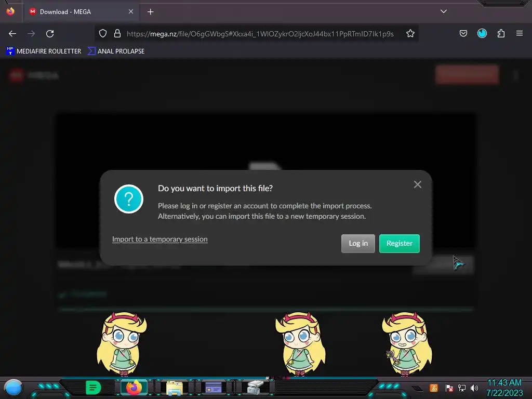
Task: Open the volume speaker tray icon
Action: tap(474, 388)
